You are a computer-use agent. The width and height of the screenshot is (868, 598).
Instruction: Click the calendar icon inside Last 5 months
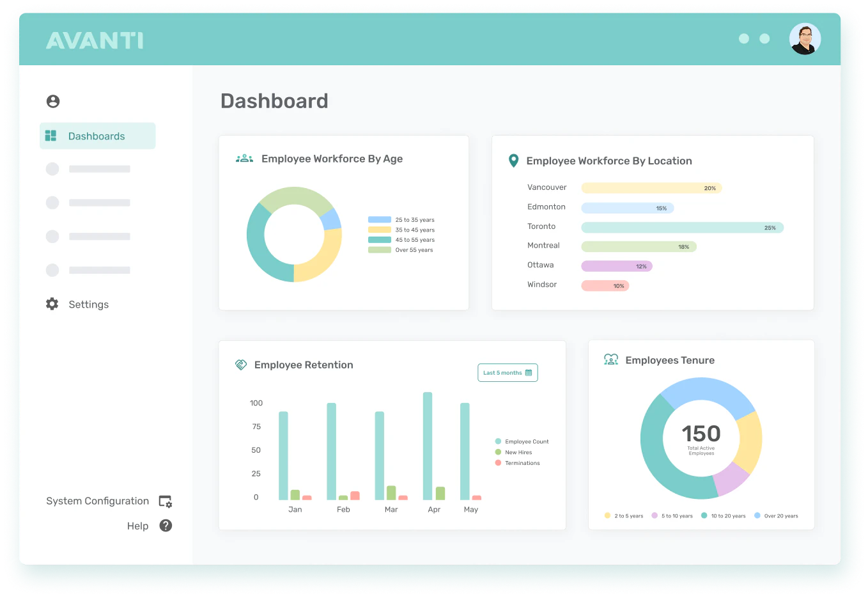pos(530,372)
